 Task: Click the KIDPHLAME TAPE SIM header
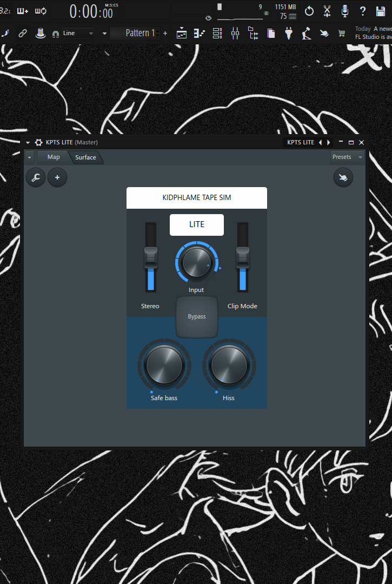click(197, 198)
